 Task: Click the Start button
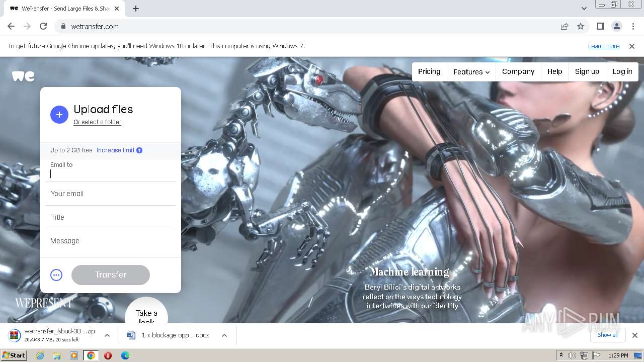coord(14,355)
